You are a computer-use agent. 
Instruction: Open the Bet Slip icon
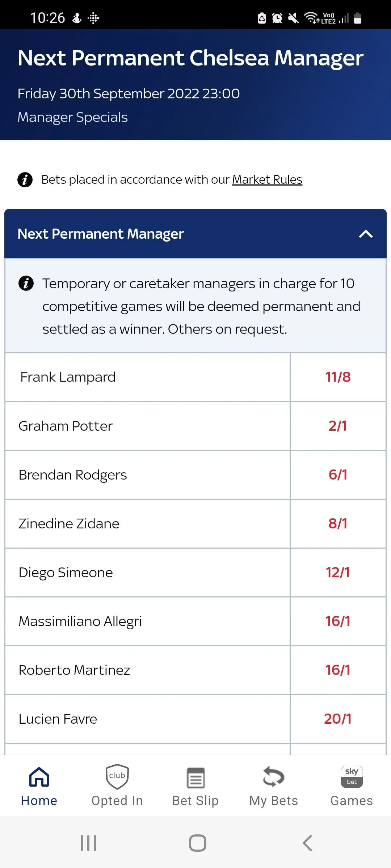tap(195, 778)
